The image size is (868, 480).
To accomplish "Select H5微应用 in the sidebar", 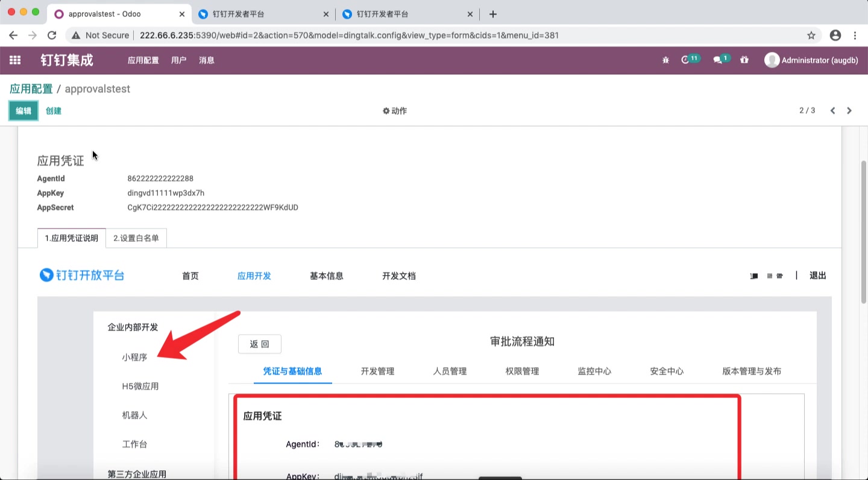I will [140, 386].
